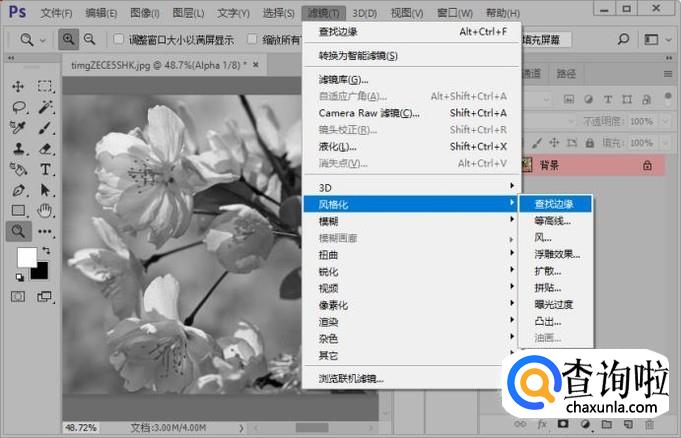Screen dimensions: 681x438
Task: Open the Layers panel hamburger menu
Action: 668,74
